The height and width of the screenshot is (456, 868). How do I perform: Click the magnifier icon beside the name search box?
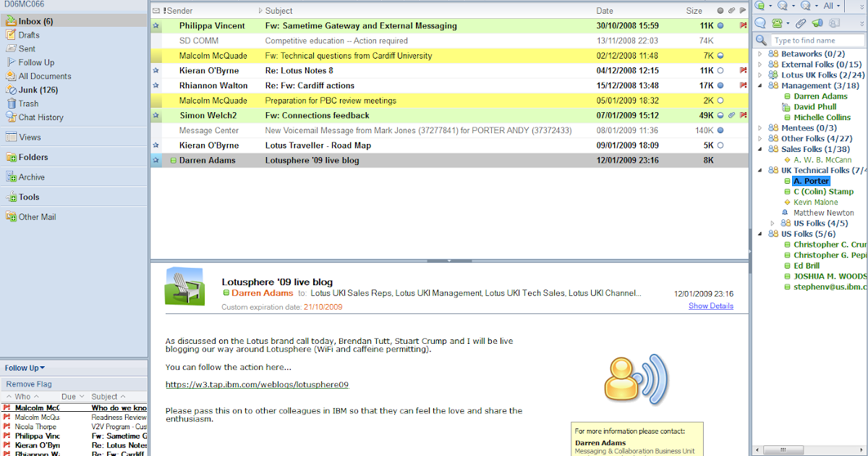click(760, 40)
